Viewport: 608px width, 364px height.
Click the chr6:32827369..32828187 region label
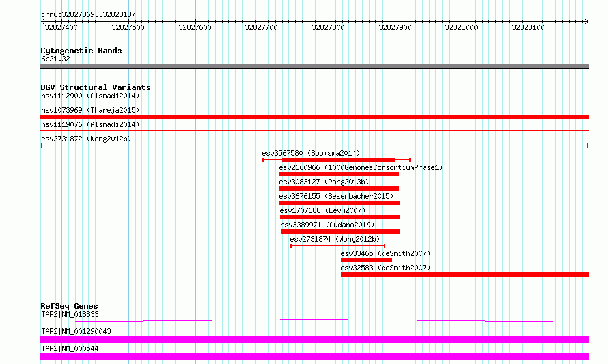pos(88,15)
